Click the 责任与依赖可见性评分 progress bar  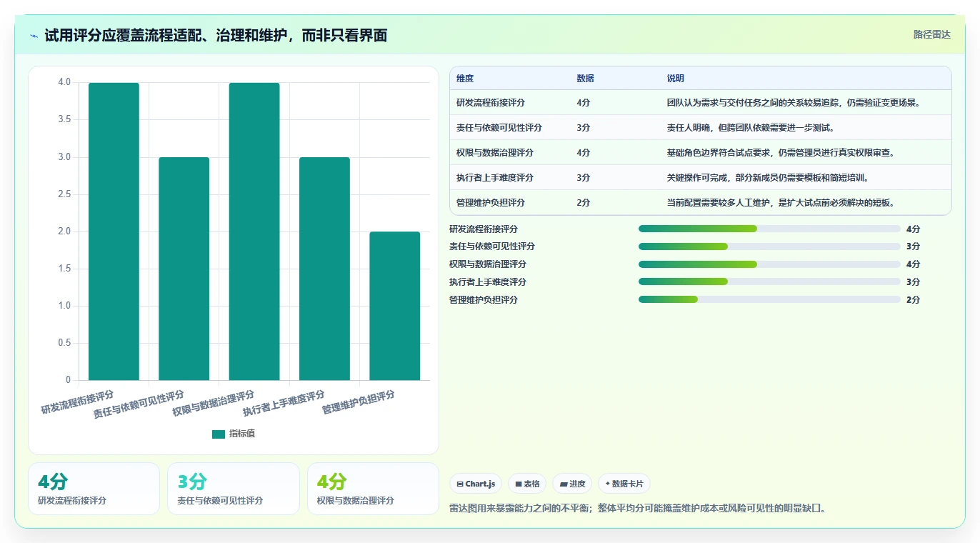click(x=769, y=246)
